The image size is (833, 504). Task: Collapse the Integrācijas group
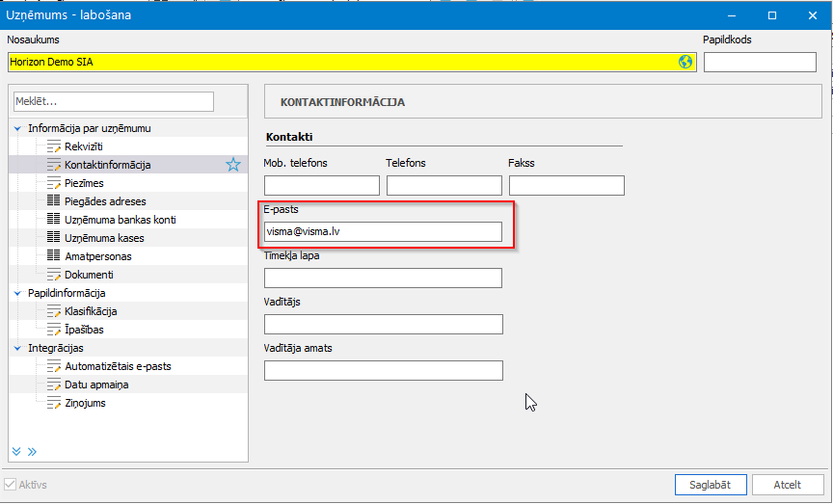click(x=17, y=349)
